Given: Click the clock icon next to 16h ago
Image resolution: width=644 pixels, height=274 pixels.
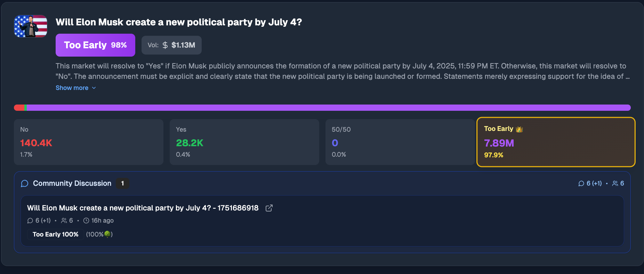Looking at the screenshot, I should click(x=86, y=221).
